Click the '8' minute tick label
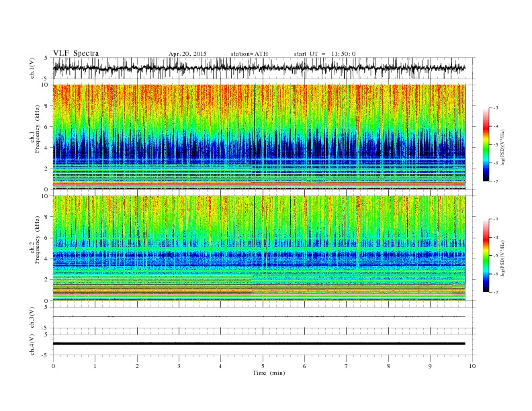Image resolution: width=532 pixels, height=411 pixels. [x=388, y=366]
